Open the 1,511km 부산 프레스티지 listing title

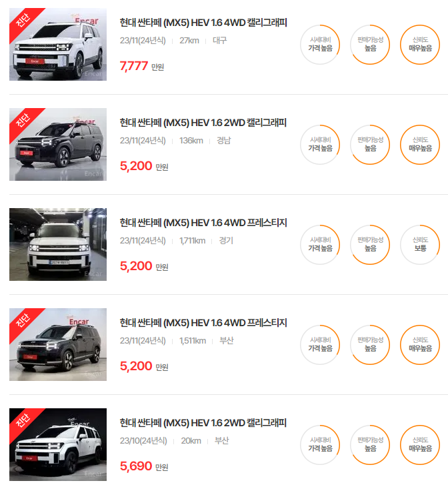(203, 323)
